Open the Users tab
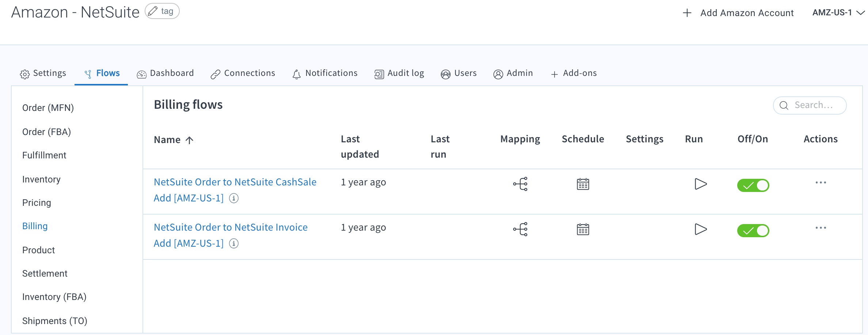This screenshot has width=868, height=335. tap(458, 73)
